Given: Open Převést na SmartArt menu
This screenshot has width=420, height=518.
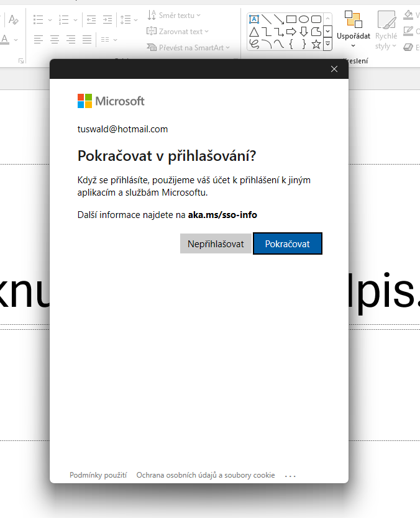Looking at the screenshot, I should click(188, 48).
